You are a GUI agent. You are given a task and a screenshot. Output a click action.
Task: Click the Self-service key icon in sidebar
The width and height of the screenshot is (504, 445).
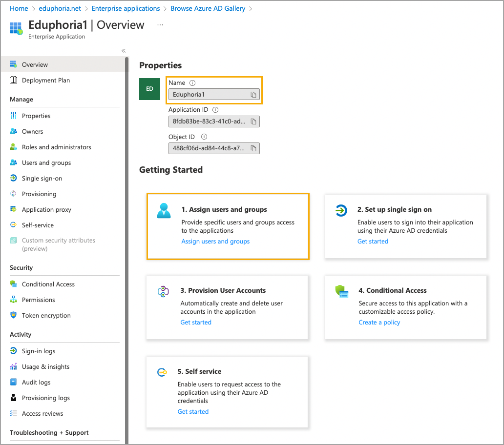pyautogui.click(x=13, y=225)
